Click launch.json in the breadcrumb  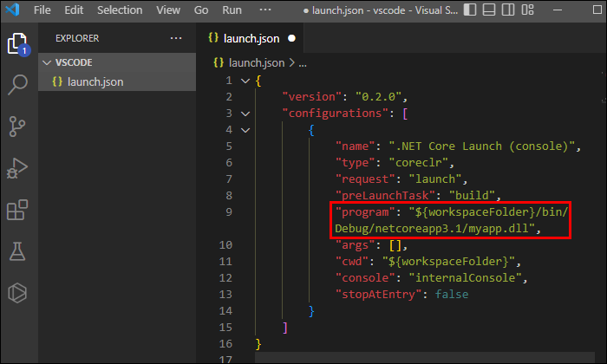pos(257,62)
